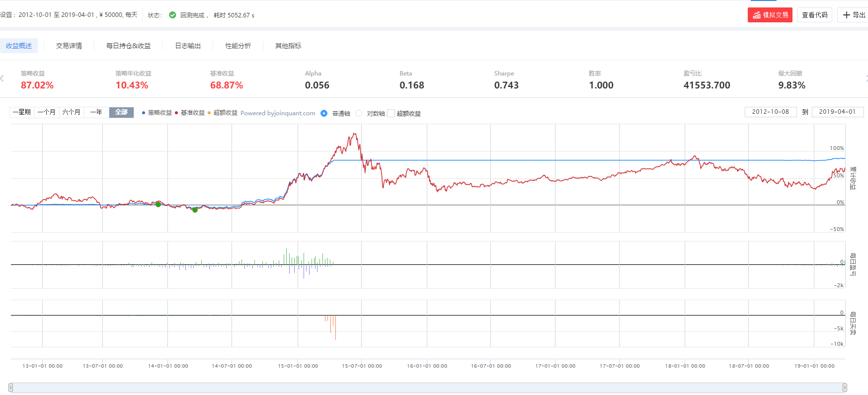This screenshot has width=868, height=395.
Task: Click the Beta value 0.168
Action: point(412,85)
